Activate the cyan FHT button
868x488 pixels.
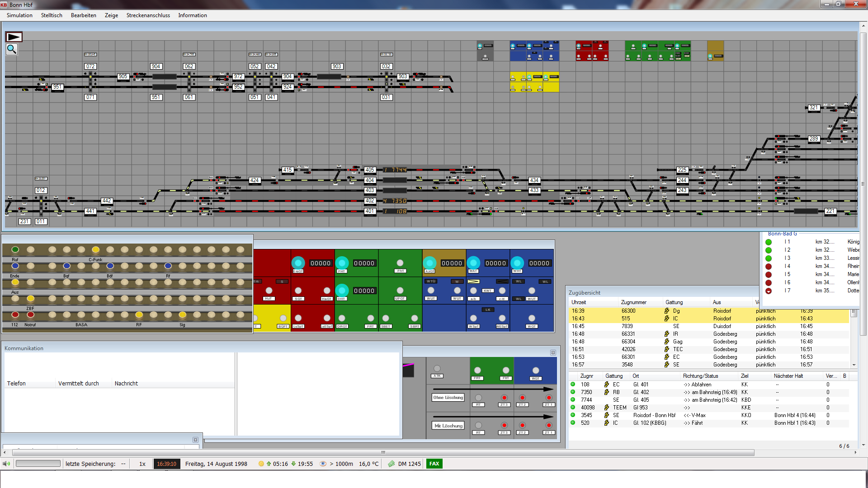click(342, 263)
